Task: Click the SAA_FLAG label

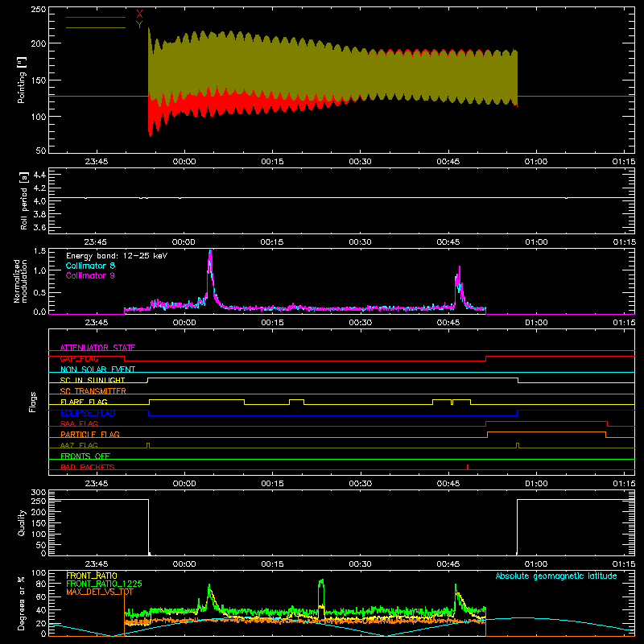Action: tap(79, 423)
